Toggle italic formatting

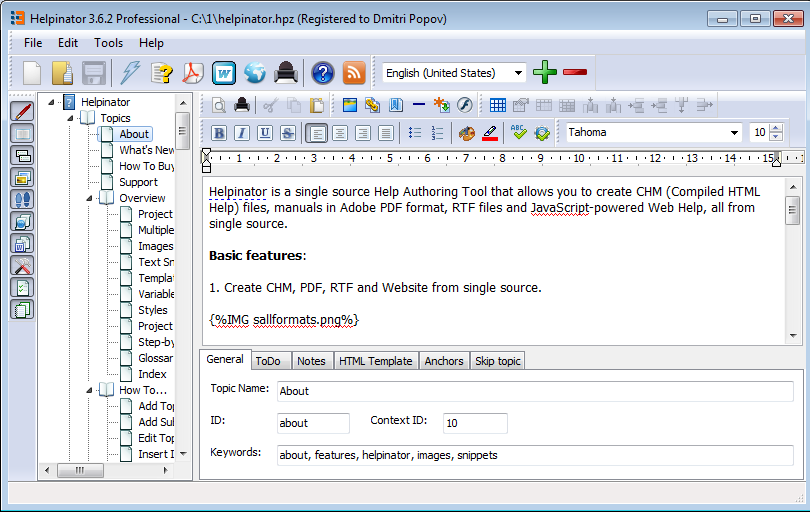[242, 133]
